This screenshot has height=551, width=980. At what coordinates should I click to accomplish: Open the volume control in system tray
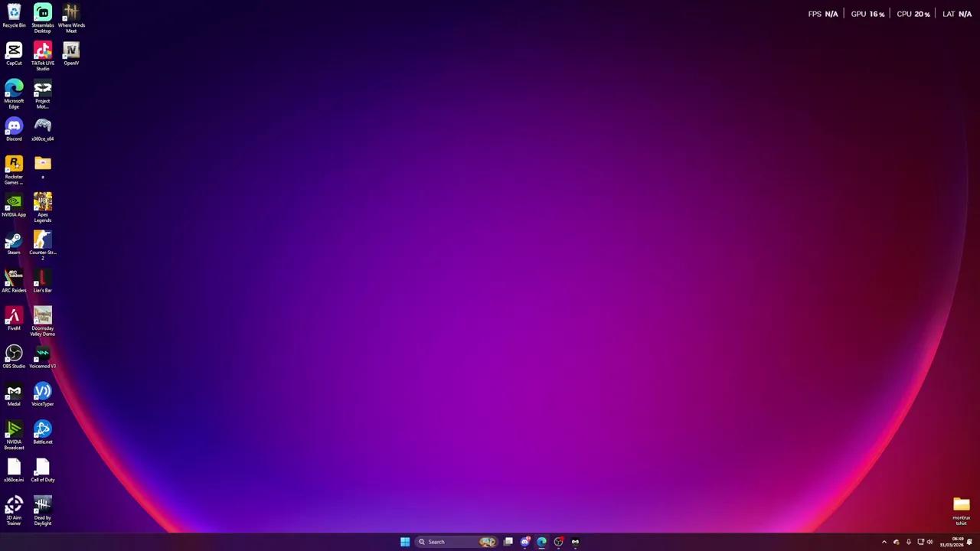point(930,542)
